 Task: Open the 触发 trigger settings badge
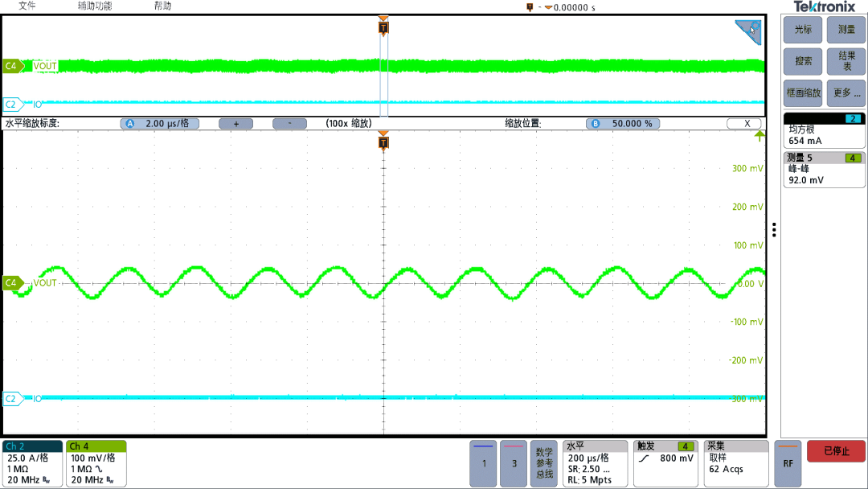click(x=665, y=463)
